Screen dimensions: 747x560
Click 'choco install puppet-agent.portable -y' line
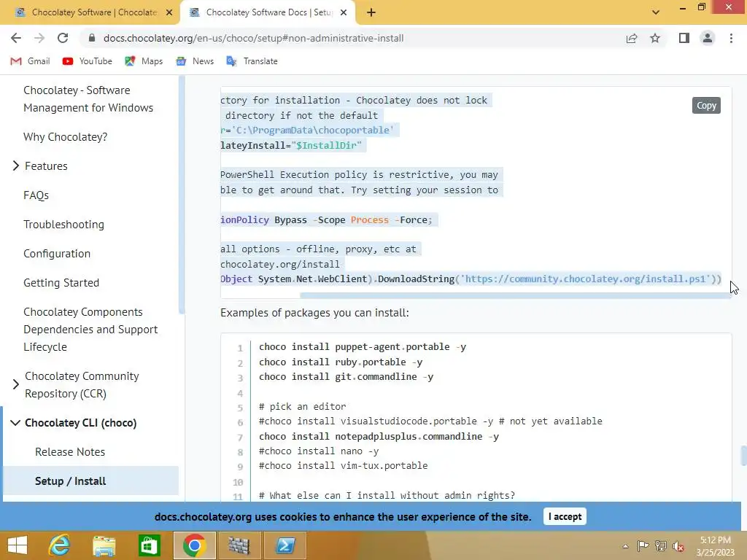point(363,346)
